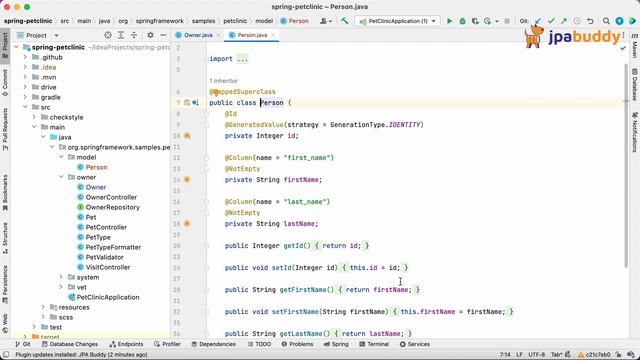Open Git bottom tool tab
The height and width of the screenshot is (360, 640).
[23, 344]
